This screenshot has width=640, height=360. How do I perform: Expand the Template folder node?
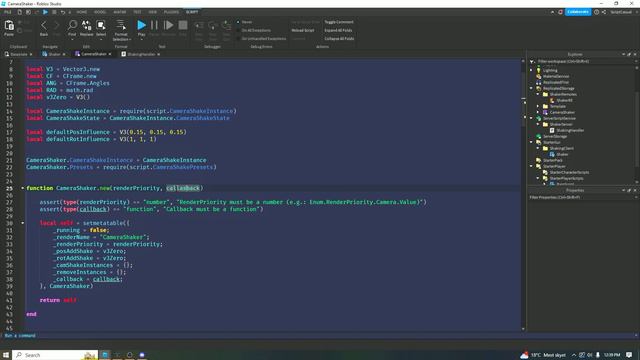pos(538,106)
